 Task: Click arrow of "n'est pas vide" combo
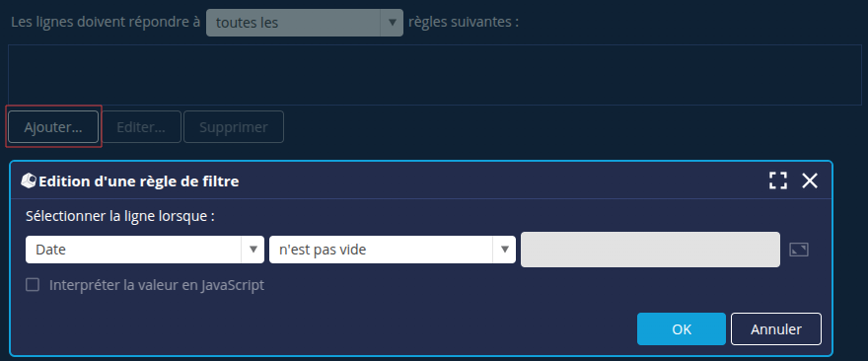504,250
